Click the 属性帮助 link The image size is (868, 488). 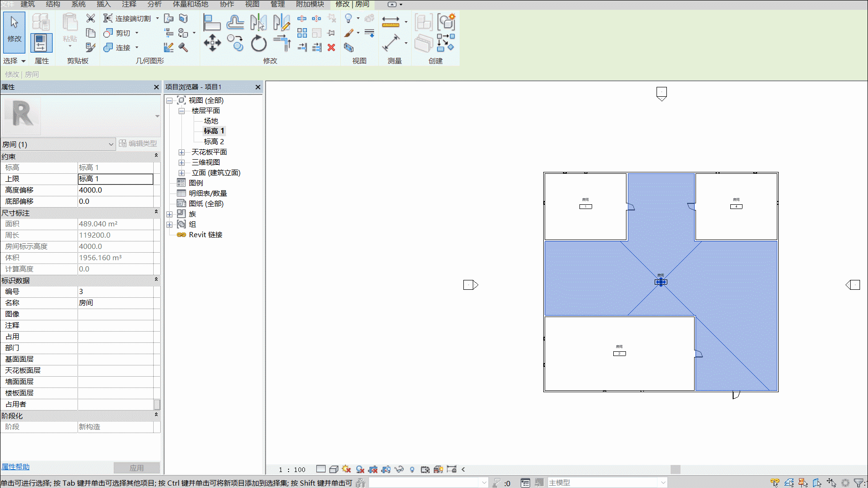pyautogui.click(x=15, y=467)
